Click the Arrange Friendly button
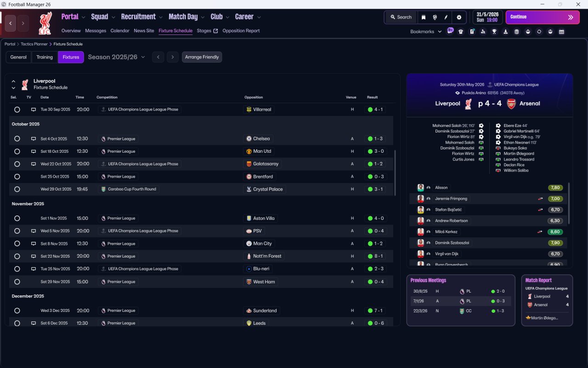Image resolution: width=588 pixels, height=368 pixels. pyautogui.click(x=202, y=57)
